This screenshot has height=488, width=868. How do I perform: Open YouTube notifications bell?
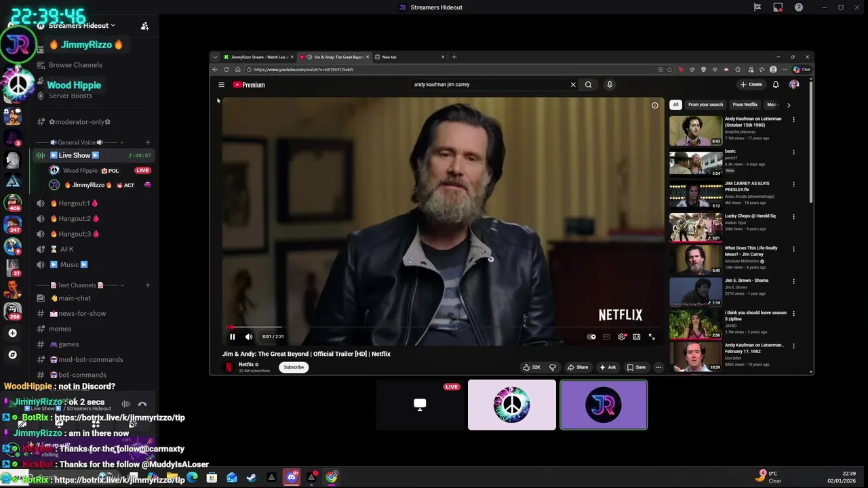coord(776,85)
